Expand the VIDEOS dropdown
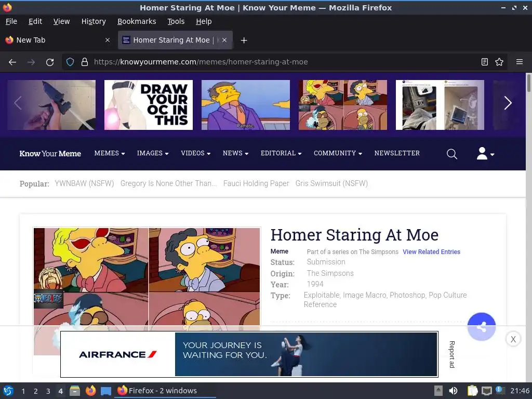The height and width of the screenshot is (399, 532). [x=196, y=153]
